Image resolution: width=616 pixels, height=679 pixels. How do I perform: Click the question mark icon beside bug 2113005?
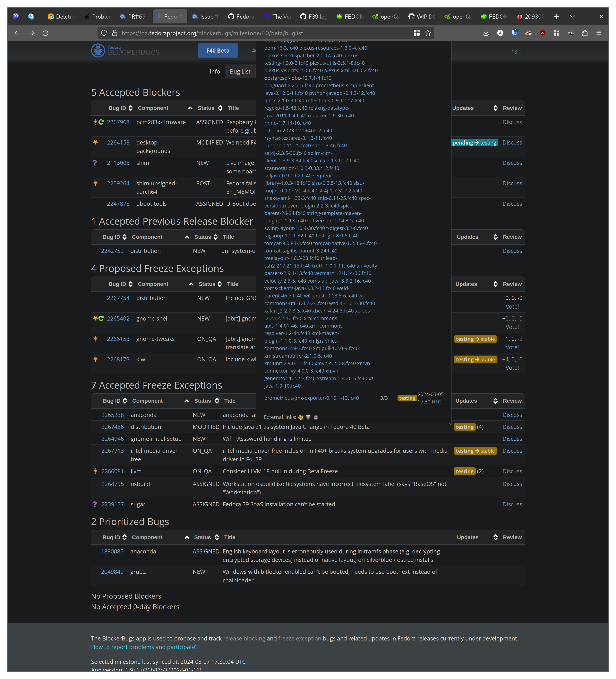(x=95, y=163)
